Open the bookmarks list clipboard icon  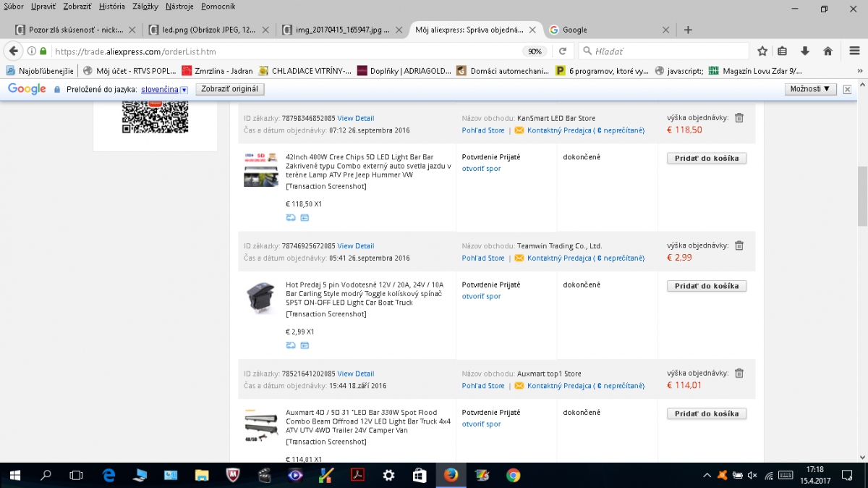point(783,51)
